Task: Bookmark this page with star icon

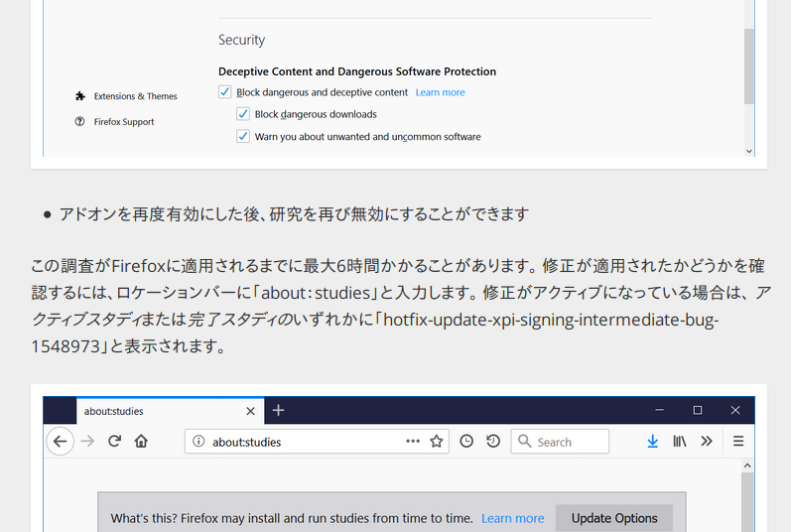Action: [x=437, y=442]
